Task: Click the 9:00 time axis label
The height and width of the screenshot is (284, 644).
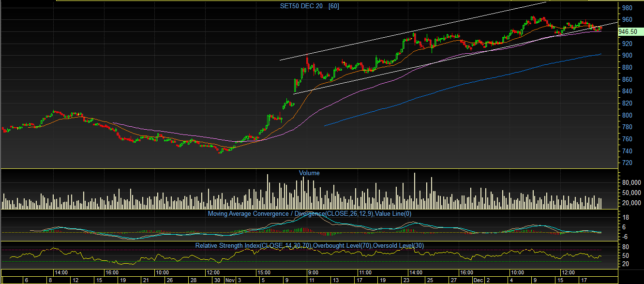Action: click(313, 272)
